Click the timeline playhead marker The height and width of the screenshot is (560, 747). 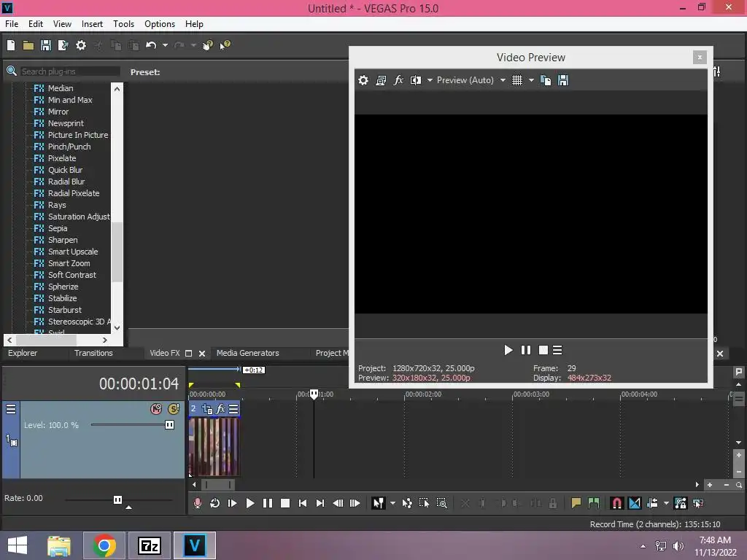tap(314, 394)
